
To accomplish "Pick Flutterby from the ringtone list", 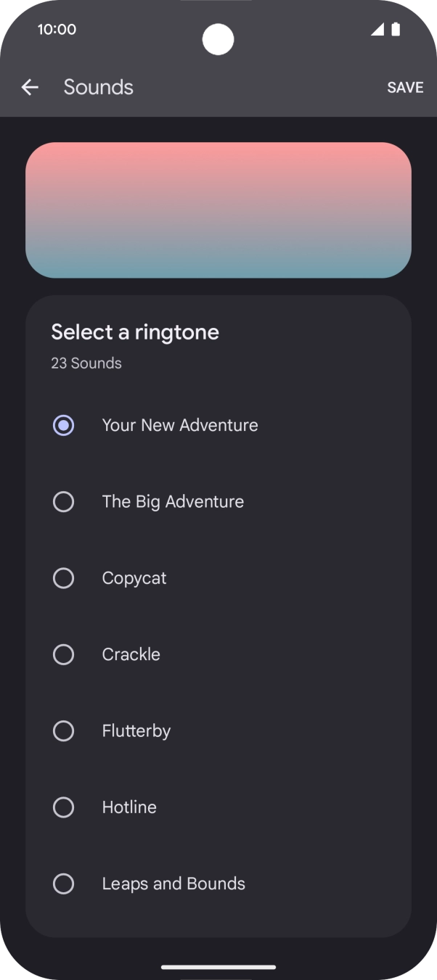I will click(63, 730).
